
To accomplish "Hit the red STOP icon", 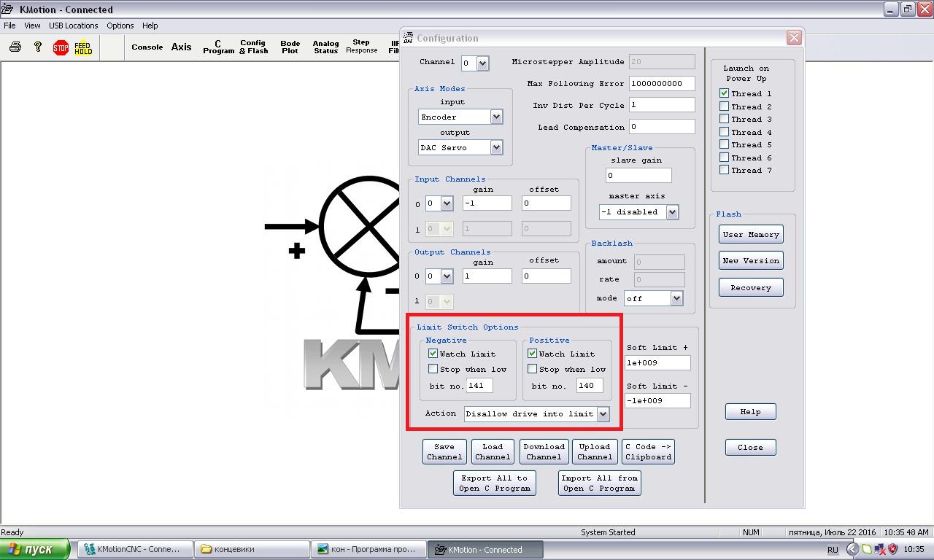I will [61, 48].
